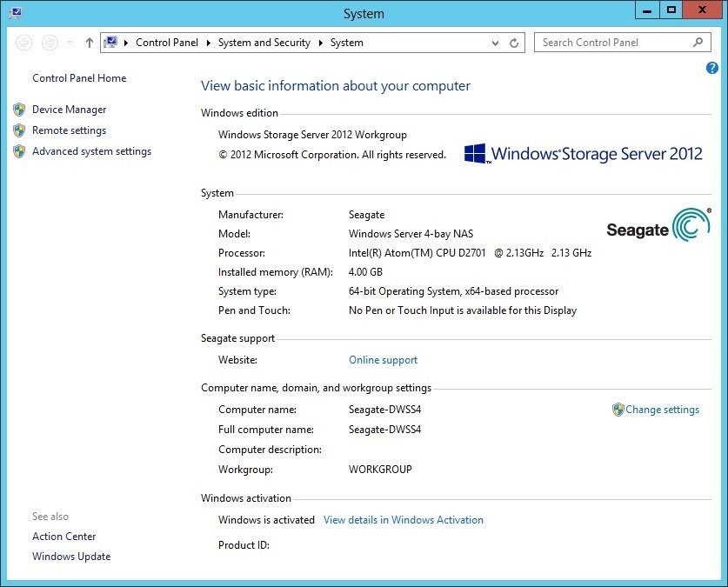Click the manufacturer value 'Seagate'
Viewport: 728px width, 587px height.
tap(366, 215)
